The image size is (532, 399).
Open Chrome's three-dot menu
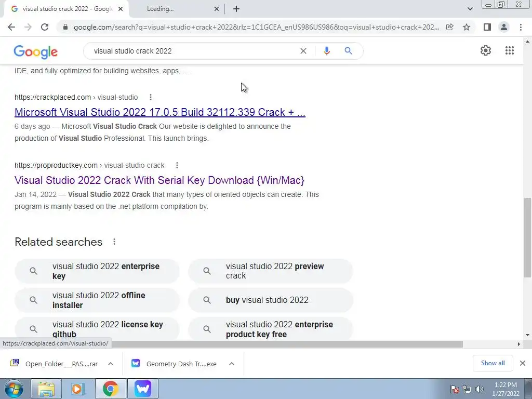click(x=521, y=27)
